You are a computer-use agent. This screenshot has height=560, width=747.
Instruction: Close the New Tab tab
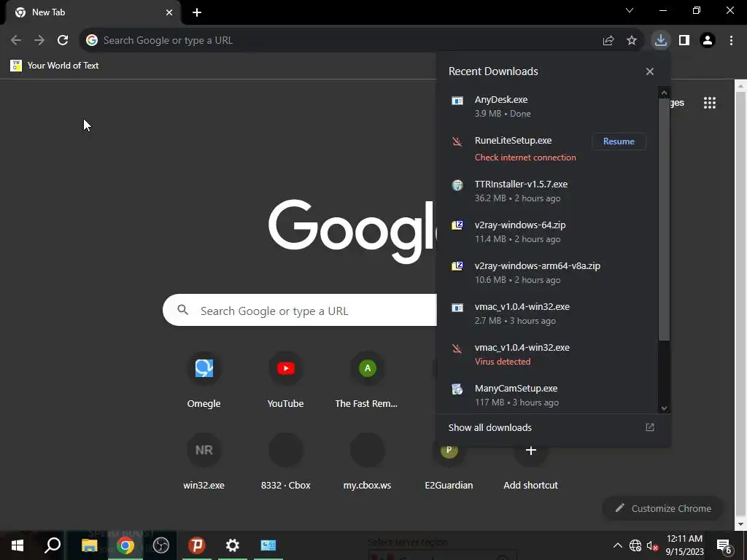point(169,12)
